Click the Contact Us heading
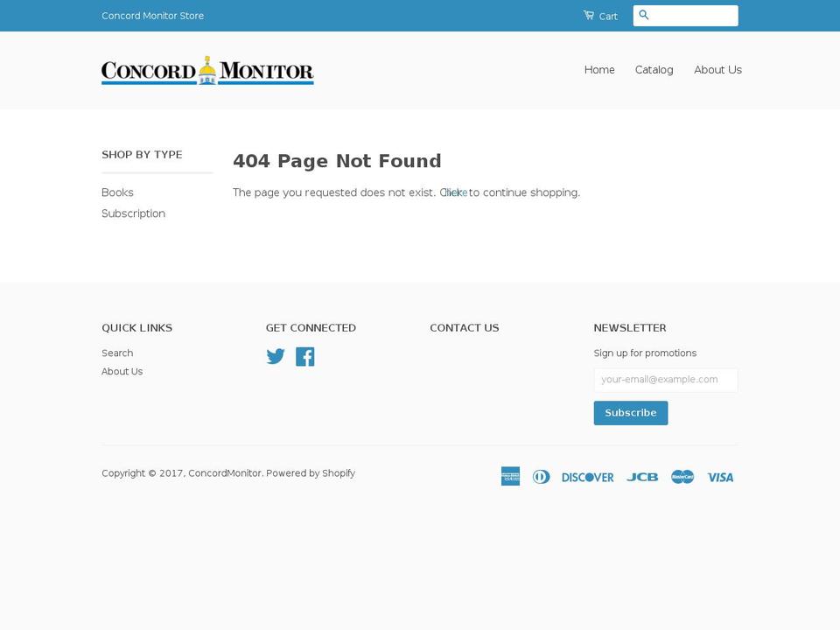This screenshot has height=630, width=840. pos(465,328)
